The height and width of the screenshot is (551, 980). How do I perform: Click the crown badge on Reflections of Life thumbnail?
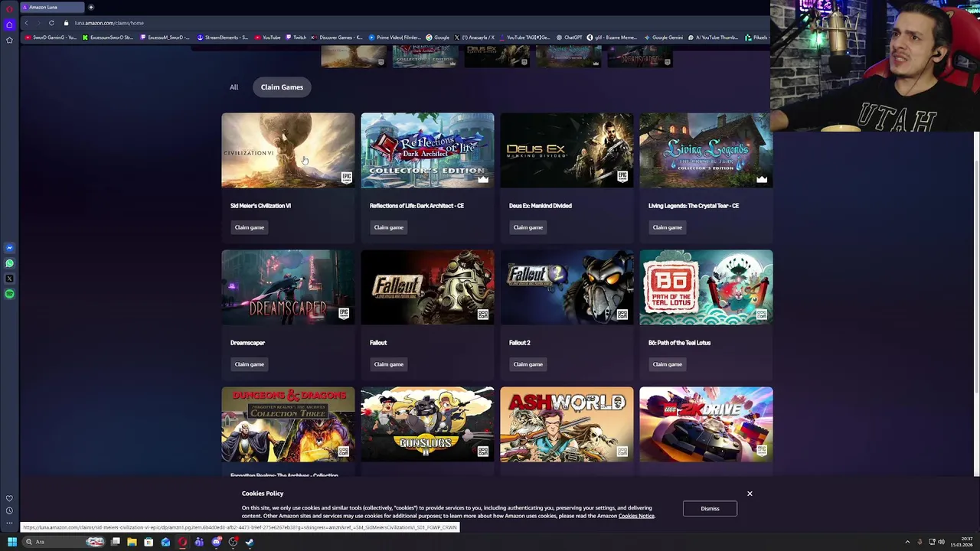click(483, 179)
